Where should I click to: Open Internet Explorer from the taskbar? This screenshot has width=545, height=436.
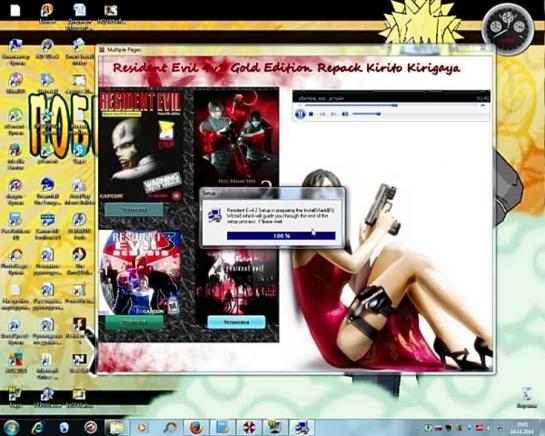[x=38, y=427]
